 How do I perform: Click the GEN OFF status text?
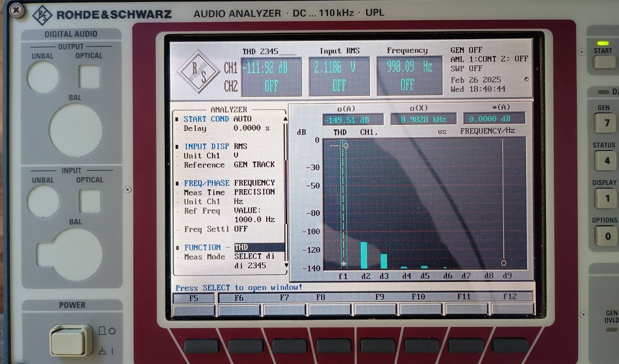click(466, 50)
